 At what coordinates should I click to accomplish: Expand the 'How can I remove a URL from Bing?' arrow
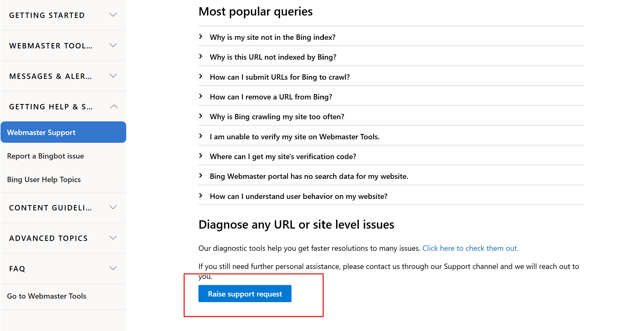[x=201, y=97]
